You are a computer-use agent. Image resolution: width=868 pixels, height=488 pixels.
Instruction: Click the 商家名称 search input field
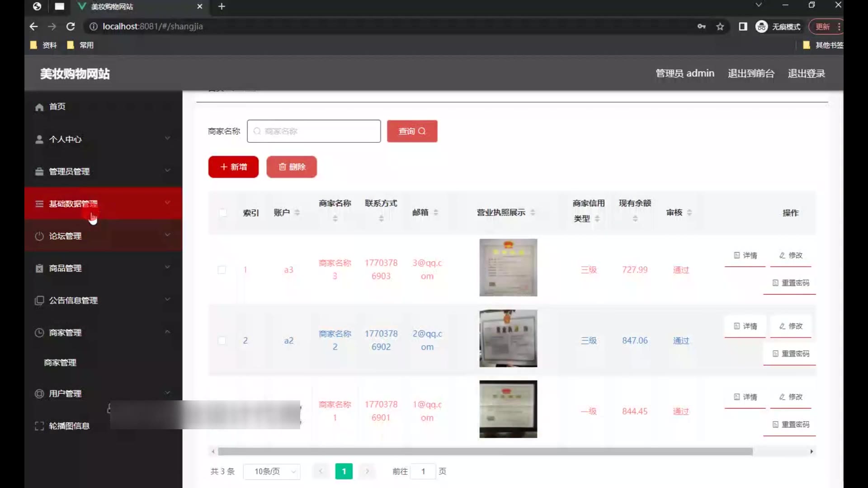point(314,131)
